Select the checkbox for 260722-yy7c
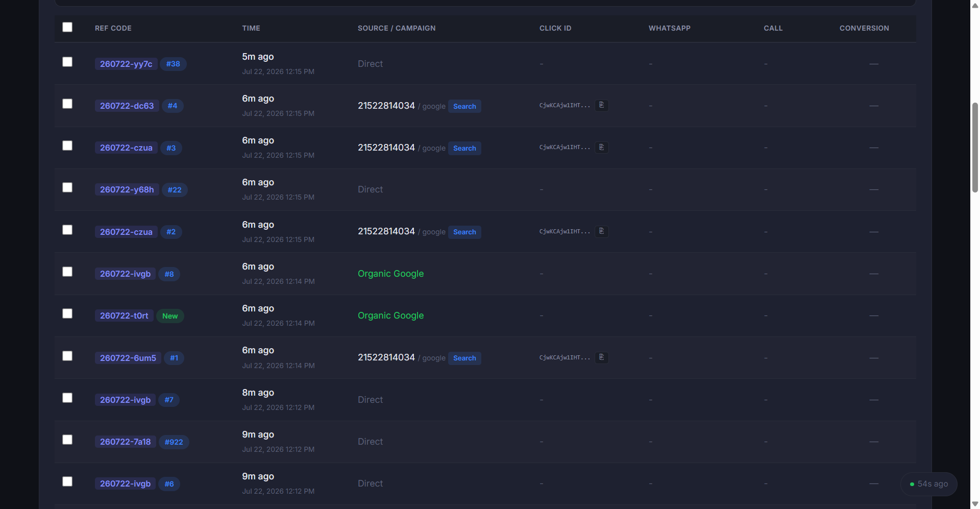The width and height of the screenshot is (980, 509). [67, 62]
